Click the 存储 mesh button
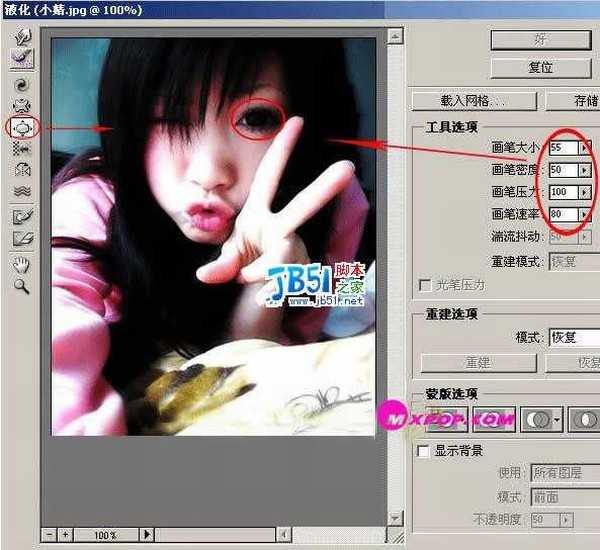This screenshot has width=600, height=550. pyautogui.click(x=572, y=101)
